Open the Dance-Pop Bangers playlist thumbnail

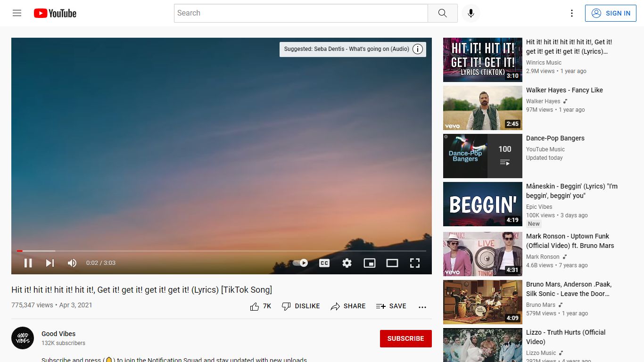(483, 156)
